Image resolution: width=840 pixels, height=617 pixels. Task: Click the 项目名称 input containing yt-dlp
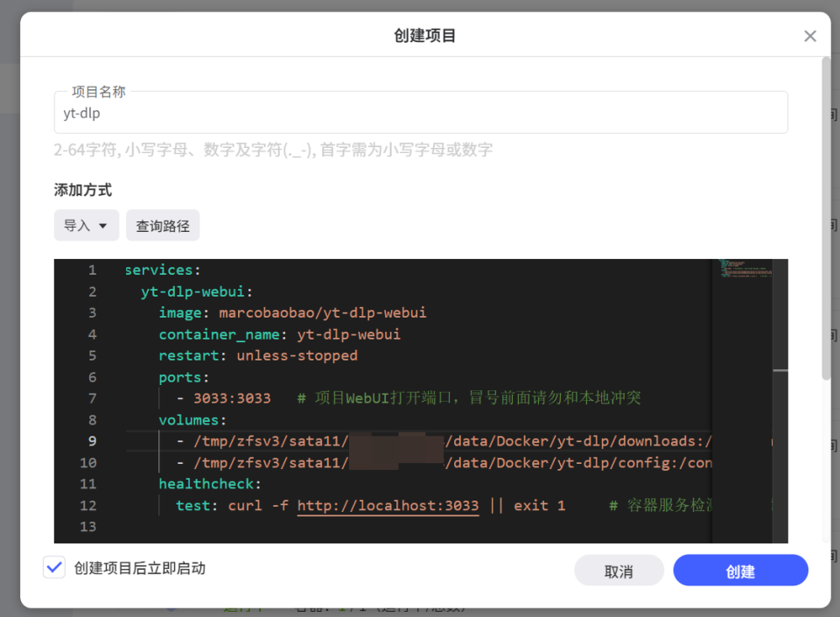(x=421, y=113)
